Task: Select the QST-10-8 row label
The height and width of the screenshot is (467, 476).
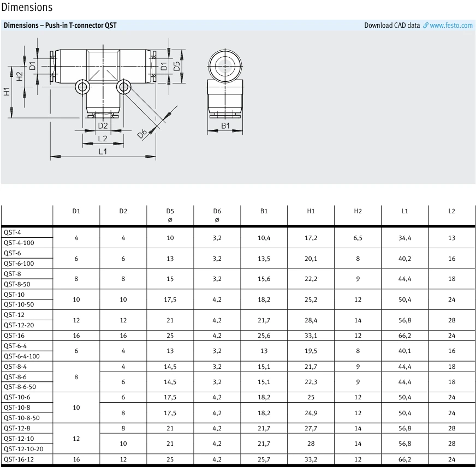Action: 17,408
